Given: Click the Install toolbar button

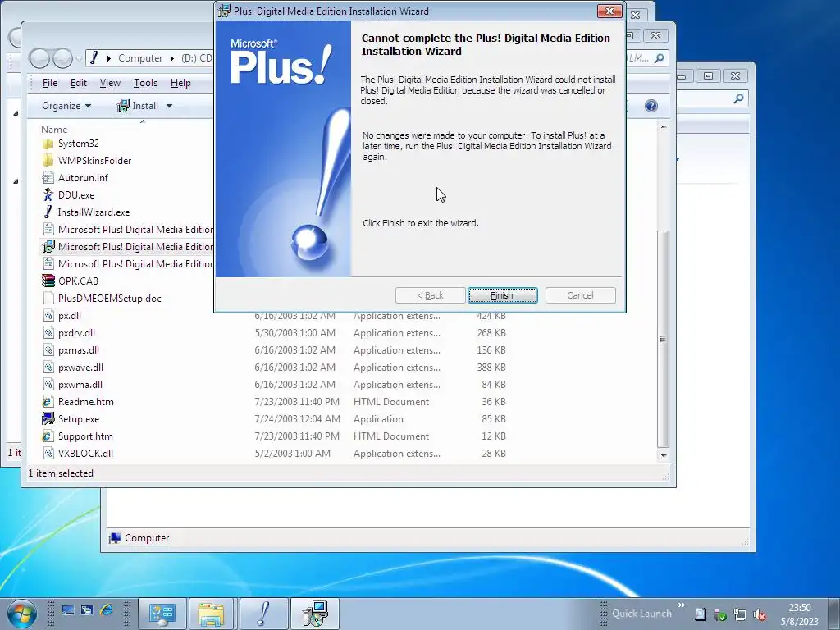Looking at the screenshot, I should [x=138, y=106].
